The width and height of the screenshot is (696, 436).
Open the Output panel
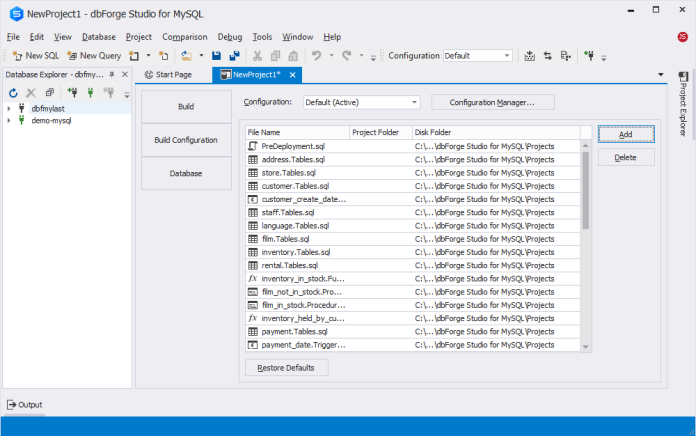click(25, 405)
